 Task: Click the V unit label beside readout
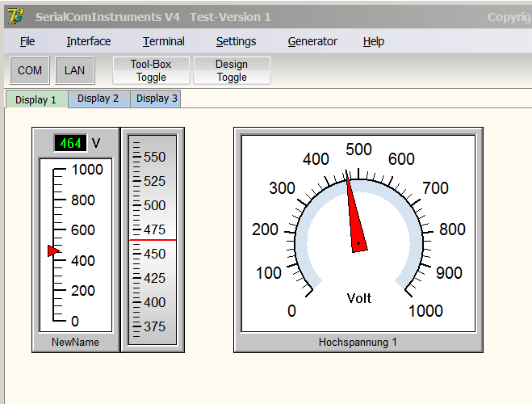96,143
